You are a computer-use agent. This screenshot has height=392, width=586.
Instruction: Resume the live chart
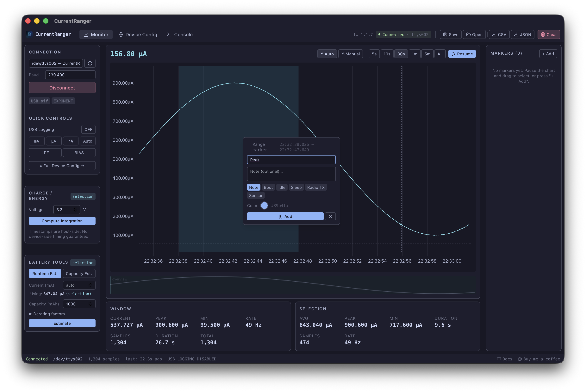[462, 54]
